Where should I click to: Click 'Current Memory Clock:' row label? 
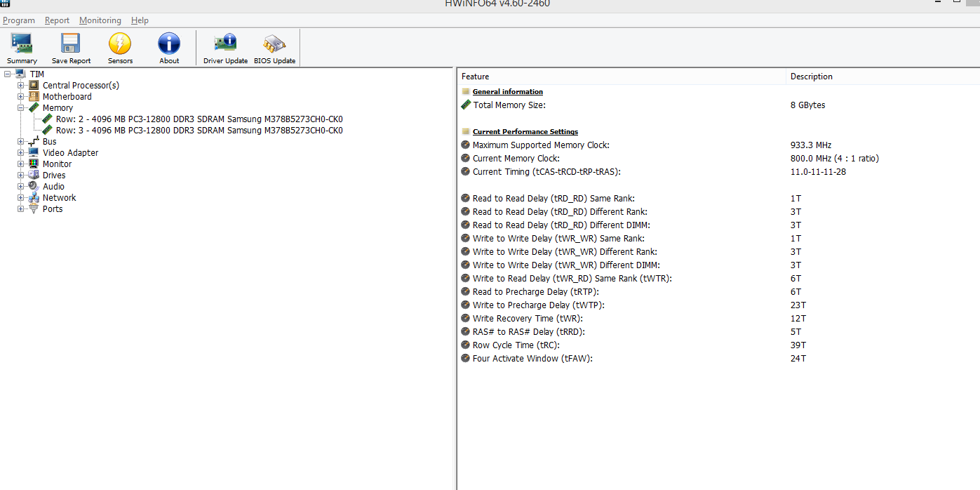[516, 158]
